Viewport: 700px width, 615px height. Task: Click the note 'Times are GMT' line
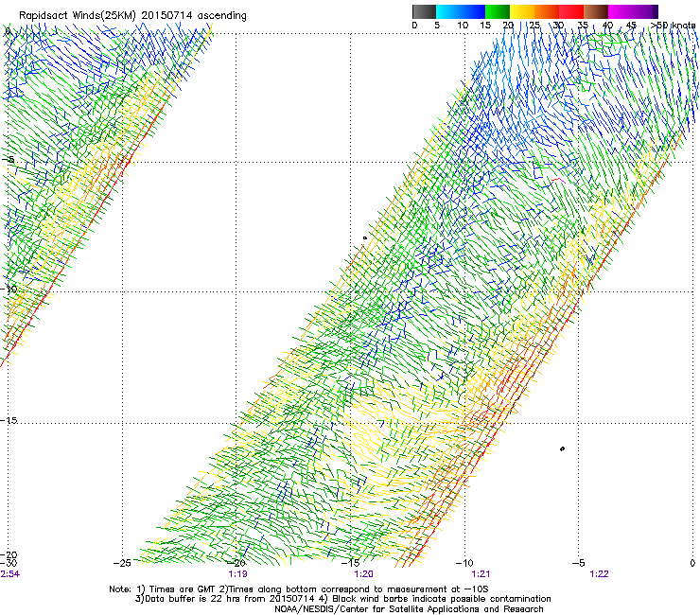(298, 589)
